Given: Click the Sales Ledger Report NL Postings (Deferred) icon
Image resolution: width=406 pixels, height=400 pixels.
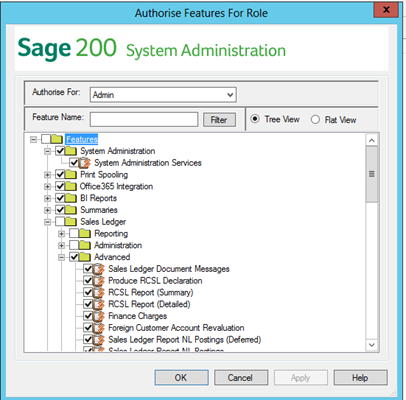Looking at the screenshot, I should 99,340.
